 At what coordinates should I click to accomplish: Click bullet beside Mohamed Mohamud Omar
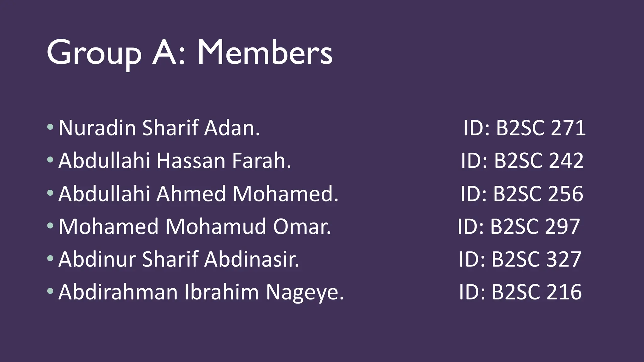[x=50, y=225]
